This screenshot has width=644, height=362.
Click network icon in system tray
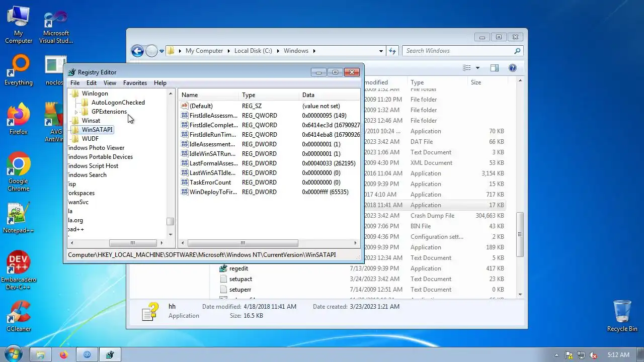pos(581,355)
